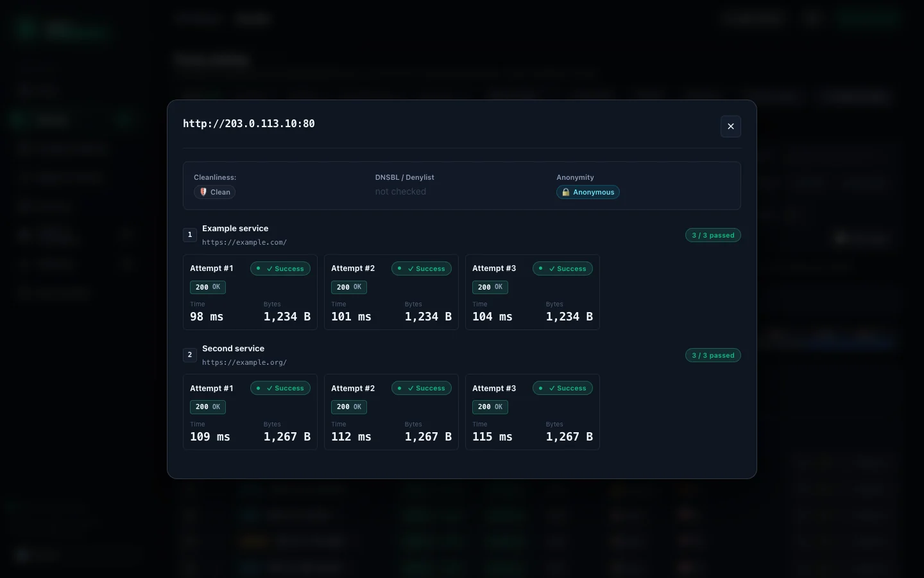The height and width of the screenshot is (578, 924).
Task: Click the 200 OK badge in Example service Attempt #3
Action: 490,287
